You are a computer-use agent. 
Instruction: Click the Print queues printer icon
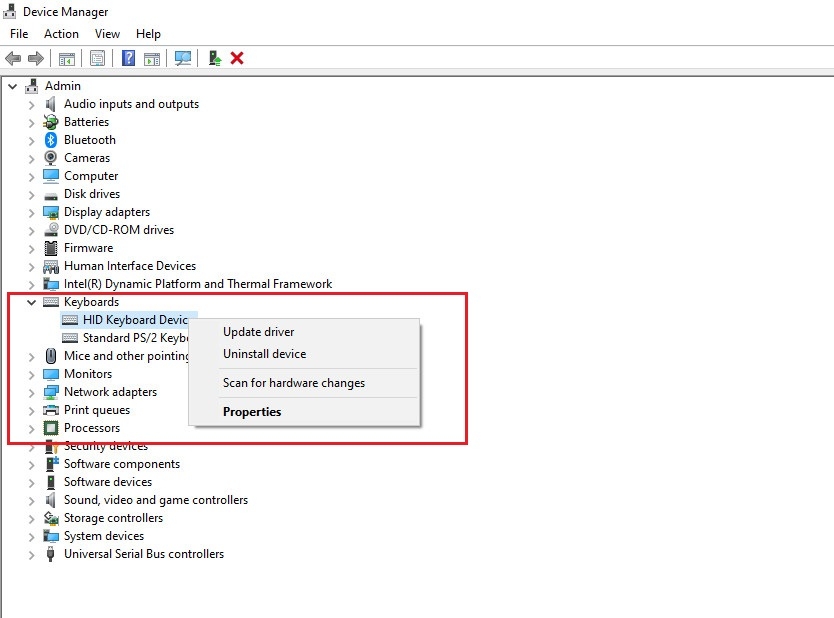[x=51, y=410]
